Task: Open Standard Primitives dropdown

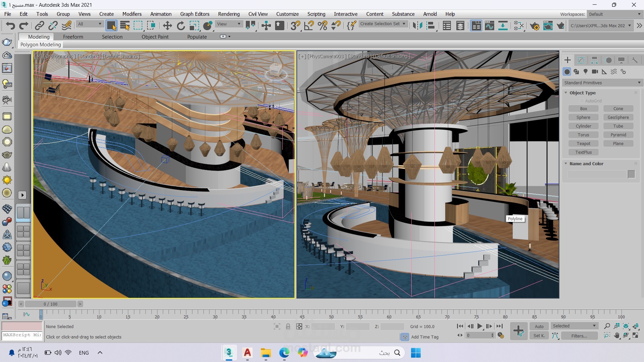Action: 602,83
